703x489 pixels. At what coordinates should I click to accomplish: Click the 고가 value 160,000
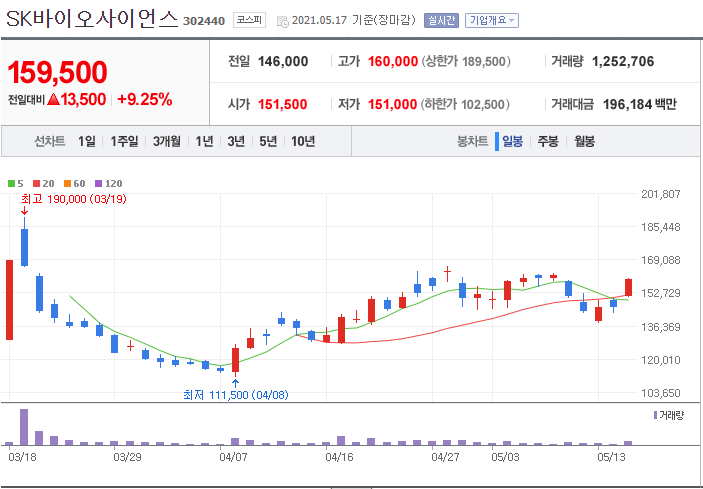393,61
